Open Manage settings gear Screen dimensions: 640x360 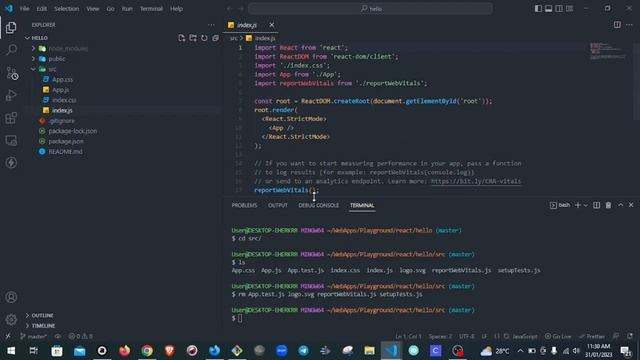[11, 319]
